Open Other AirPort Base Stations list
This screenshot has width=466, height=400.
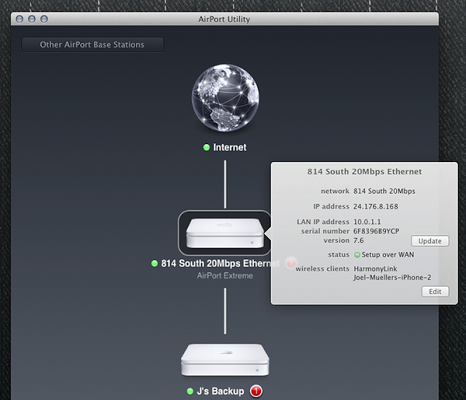click(92, 44)
